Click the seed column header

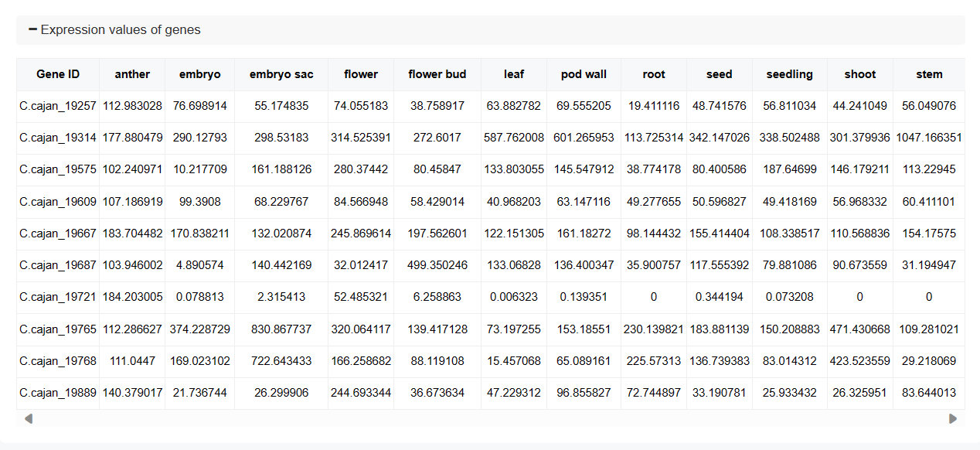tap(720, 74)
